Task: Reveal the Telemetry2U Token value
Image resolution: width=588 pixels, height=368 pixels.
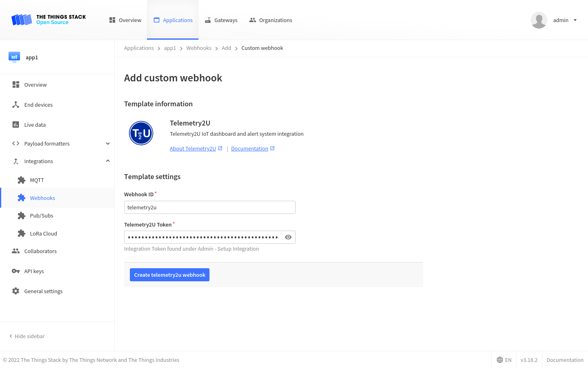Action: coord(288,237)
